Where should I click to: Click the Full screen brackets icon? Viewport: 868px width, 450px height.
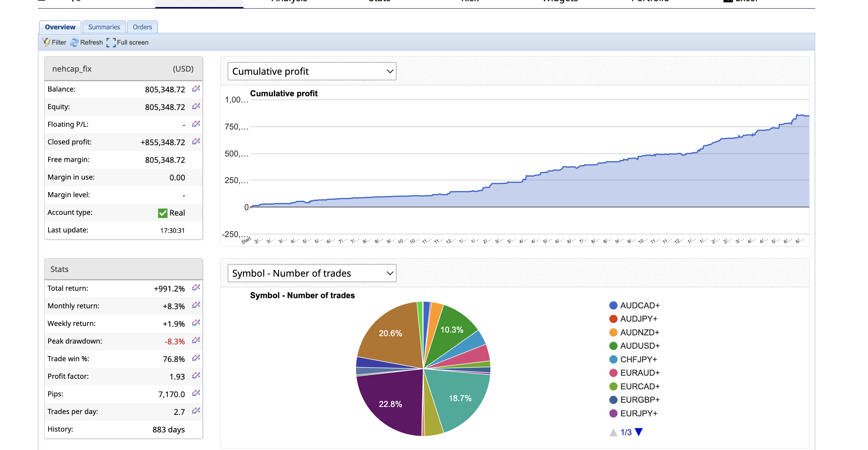[x=111, y=43]
